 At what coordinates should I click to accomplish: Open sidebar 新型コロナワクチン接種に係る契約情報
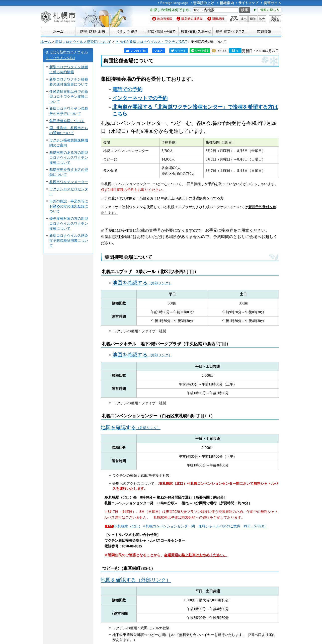[x=68, y=69]
